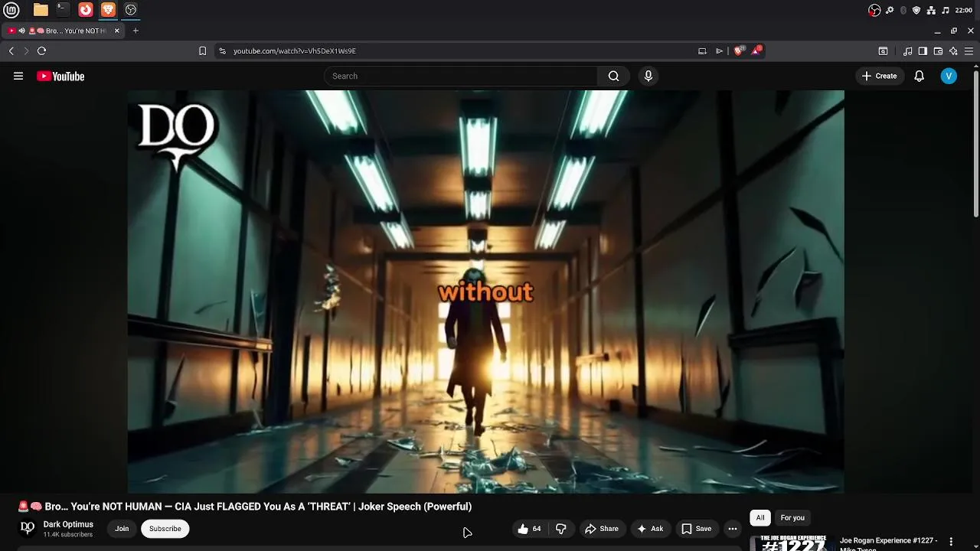Open Brave Wallet icon
The image size is (980, 551).
(x=938, y=51)
